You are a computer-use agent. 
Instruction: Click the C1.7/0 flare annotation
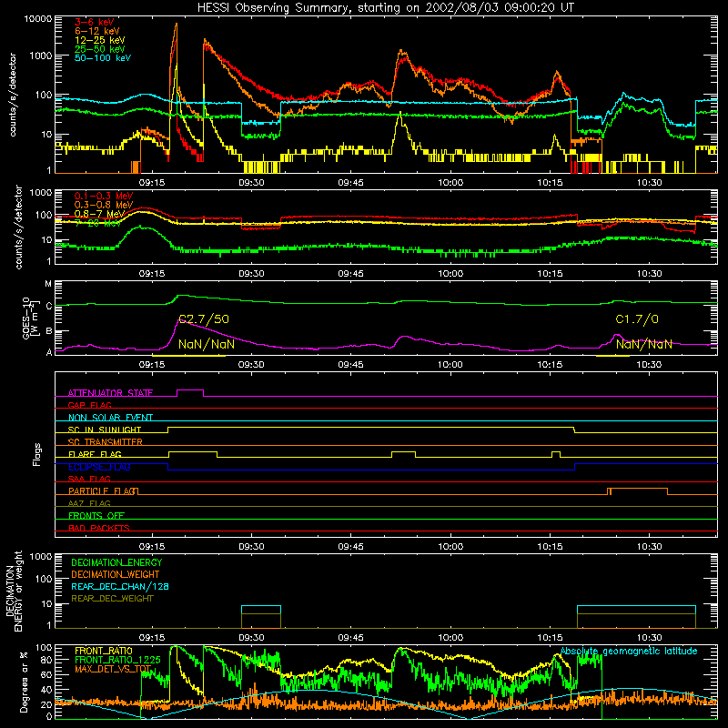637,319
